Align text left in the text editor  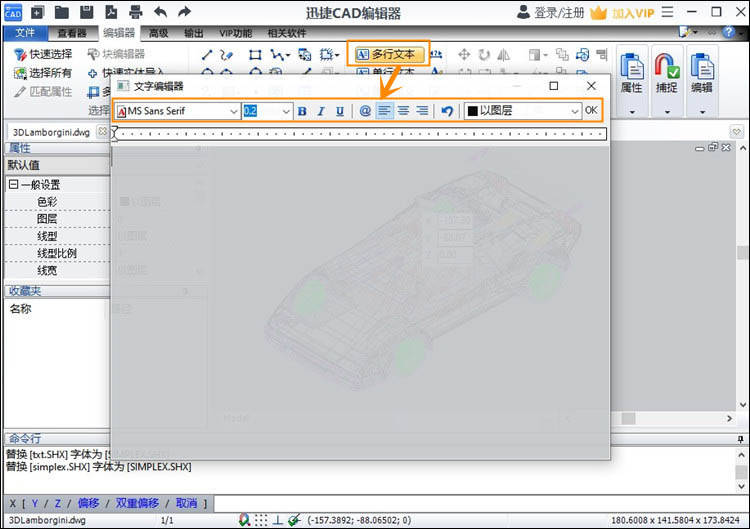tap(384, 111)
